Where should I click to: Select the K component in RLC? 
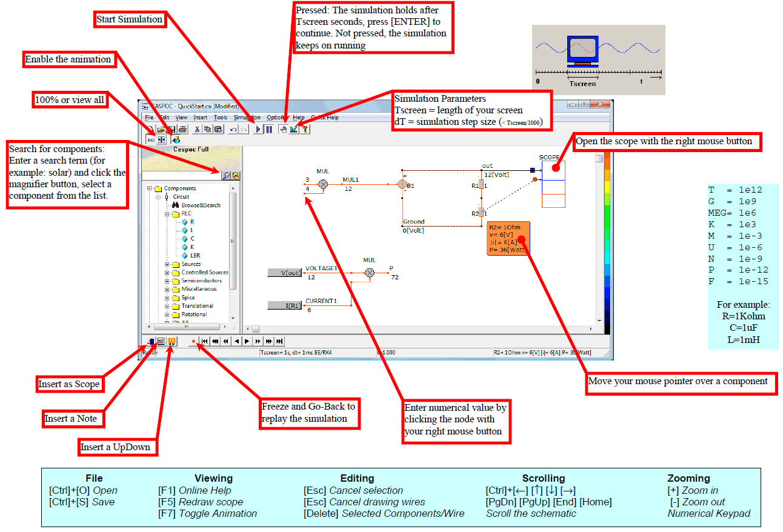tap(192, 247)
